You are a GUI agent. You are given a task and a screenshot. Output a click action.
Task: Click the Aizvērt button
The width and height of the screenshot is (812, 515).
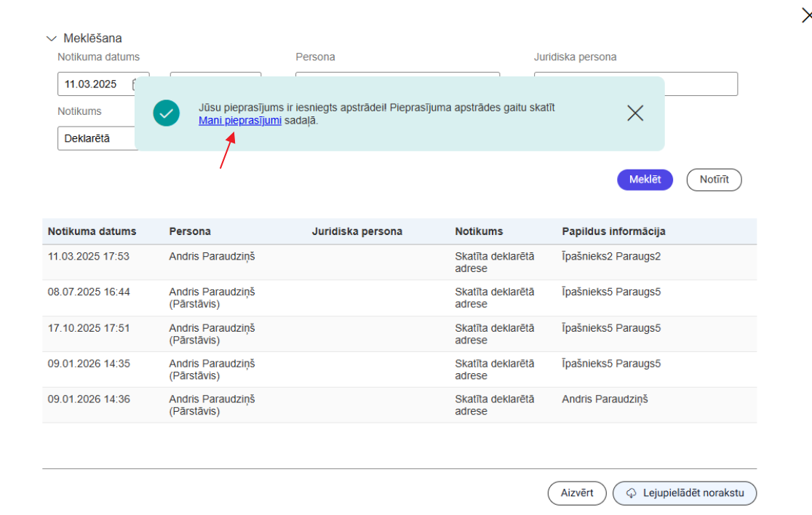[577, 493]
